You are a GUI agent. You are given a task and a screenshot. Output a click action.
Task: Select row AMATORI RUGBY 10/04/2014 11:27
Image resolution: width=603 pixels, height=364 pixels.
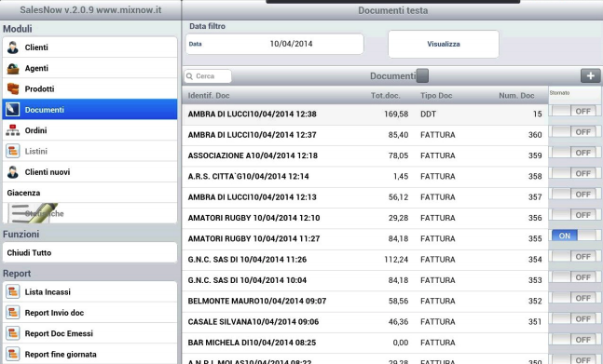[x=365, y=238]
